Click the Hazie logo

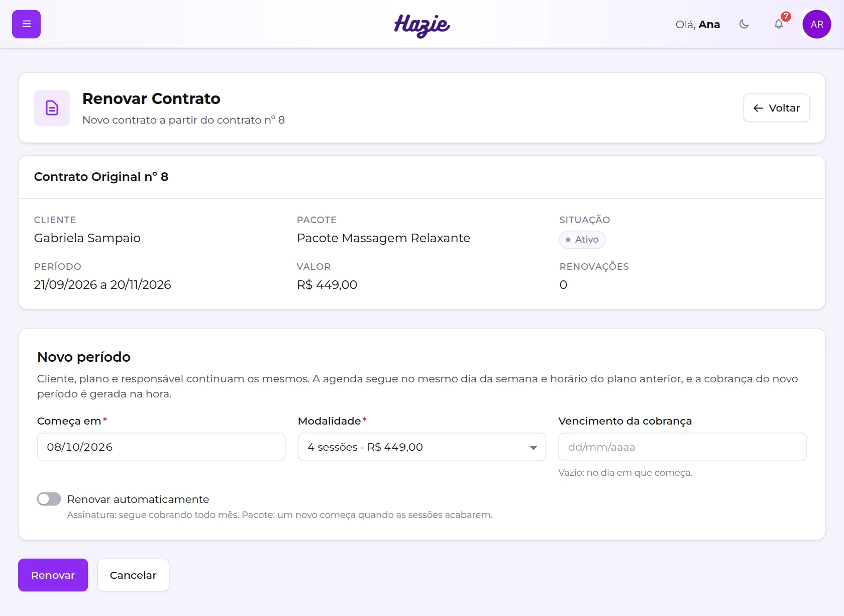422,25
